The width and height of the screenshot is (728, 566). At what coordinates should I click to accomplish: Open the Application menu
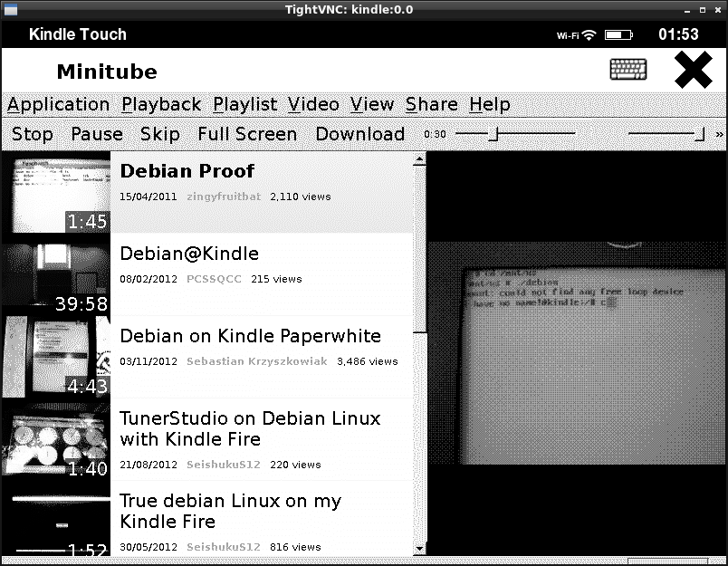coord(59,105)
